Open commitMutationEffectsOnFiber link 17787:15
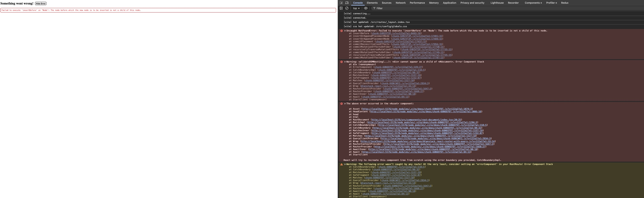Viewport: 644px width, 198px height. (x=419, y=58)
